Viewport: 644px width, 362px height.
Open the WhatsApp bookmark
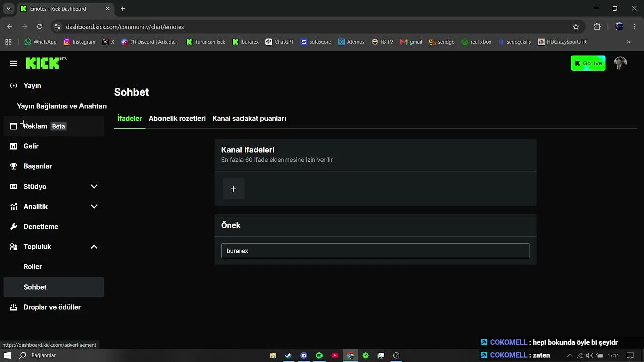pos(40,42)
